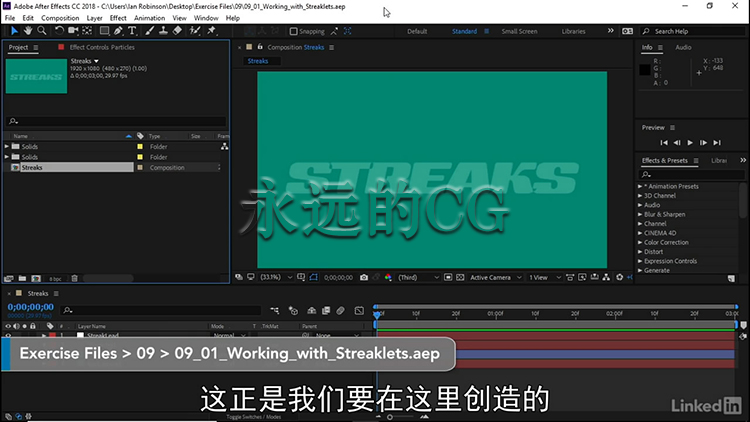Click the viewer current time 0;00;00;00
Screen dimensions: 750x422
(x=338, y=278)
